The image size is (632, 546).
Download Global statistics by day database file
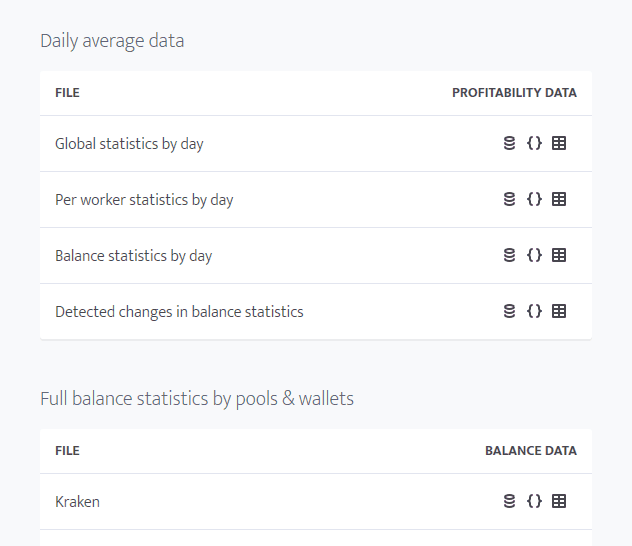coord(509,143)
